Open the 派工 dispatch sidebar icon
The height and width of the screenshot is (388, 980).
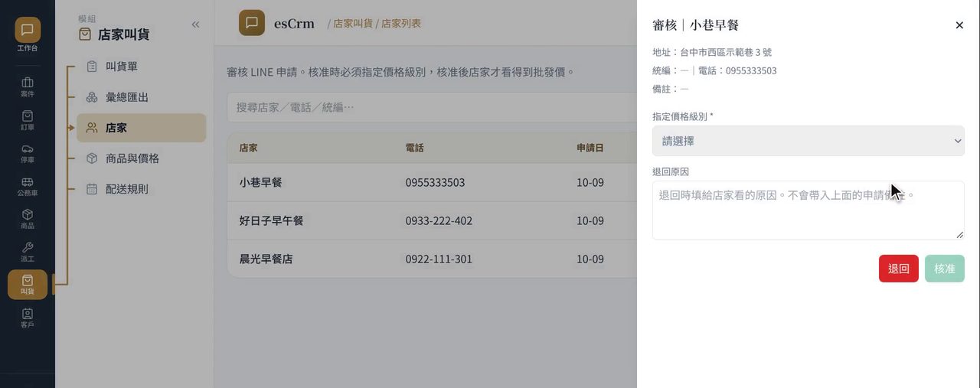28,252
